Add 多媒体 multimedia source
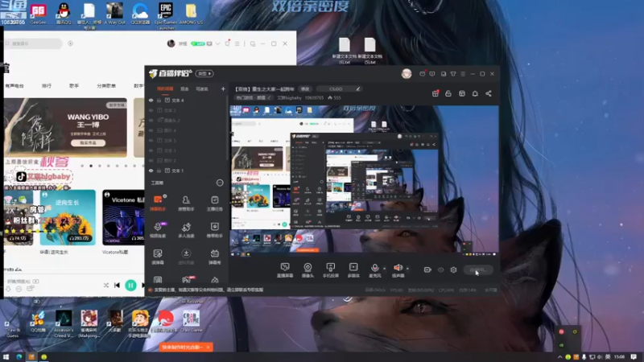 [353, 270]
